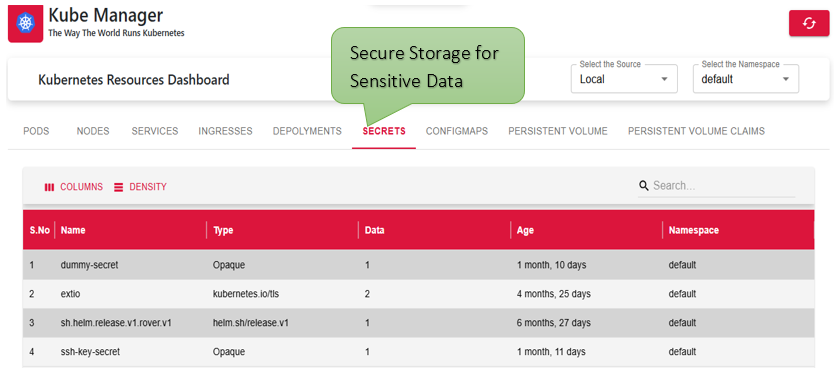This screenshot has height=368, width=834.
Task: Select the CONFIGMAPS tab
Action: click(x=457, y=131)
